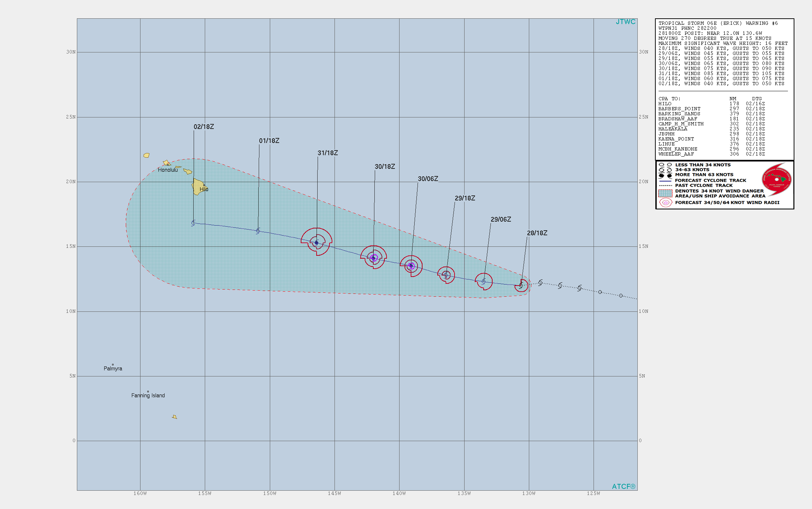
Task: Click the Honolulu map label
Action: (x=168, y=170)
